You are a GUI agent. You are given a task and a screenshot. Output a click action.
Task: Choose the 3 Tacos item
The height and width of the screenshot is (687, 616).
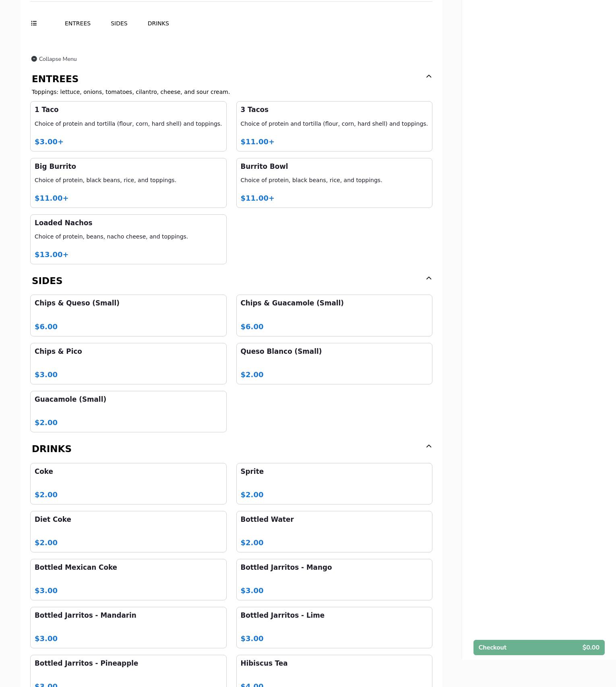334,126
